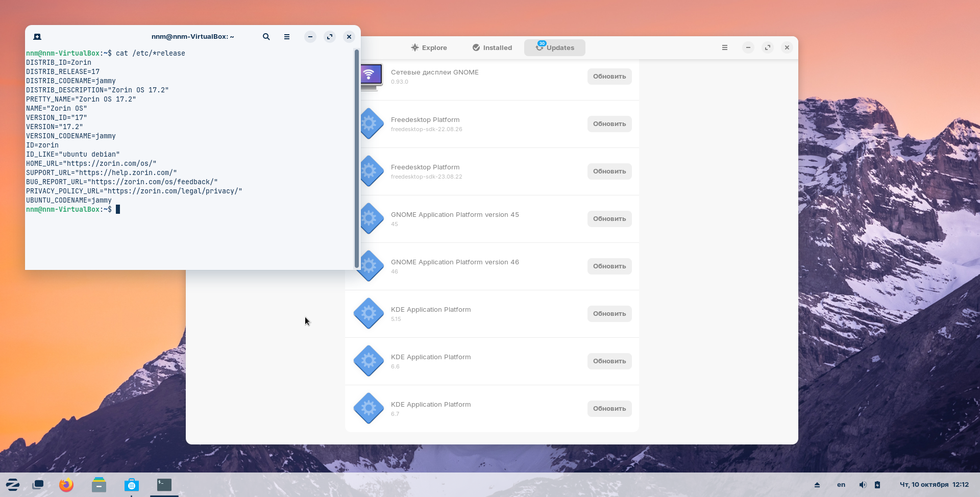Open the Zorin start menu
The width and height of the screenshot is (980, 497).
point(13,485)
